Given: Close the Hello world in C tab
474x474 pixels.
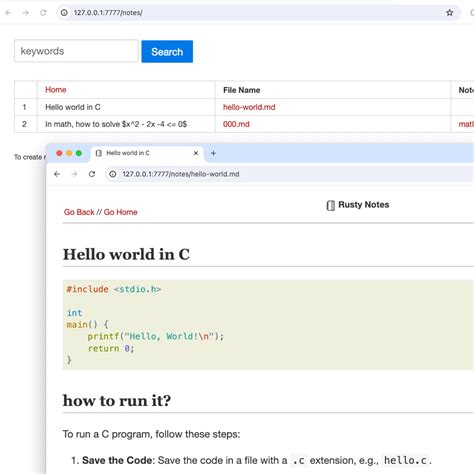Looking at the screenshot, I should (196, 153).
